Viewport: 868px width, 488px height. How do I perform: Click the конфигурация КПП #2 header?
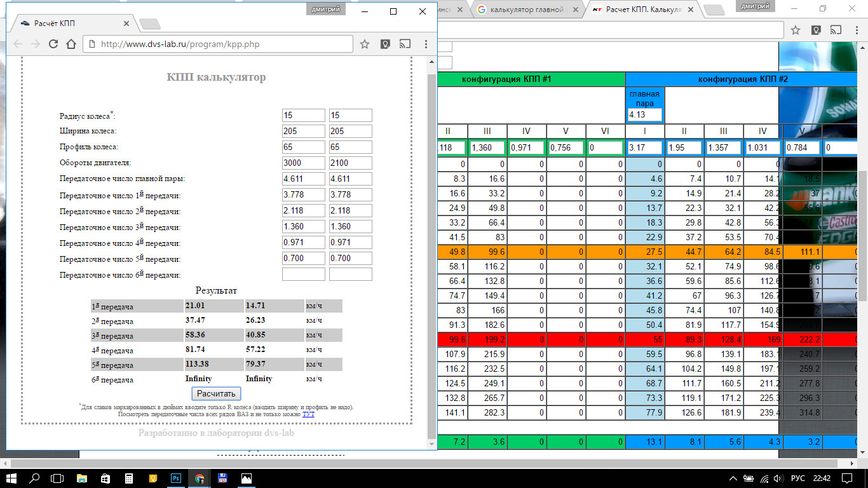[x=743, y=79]
